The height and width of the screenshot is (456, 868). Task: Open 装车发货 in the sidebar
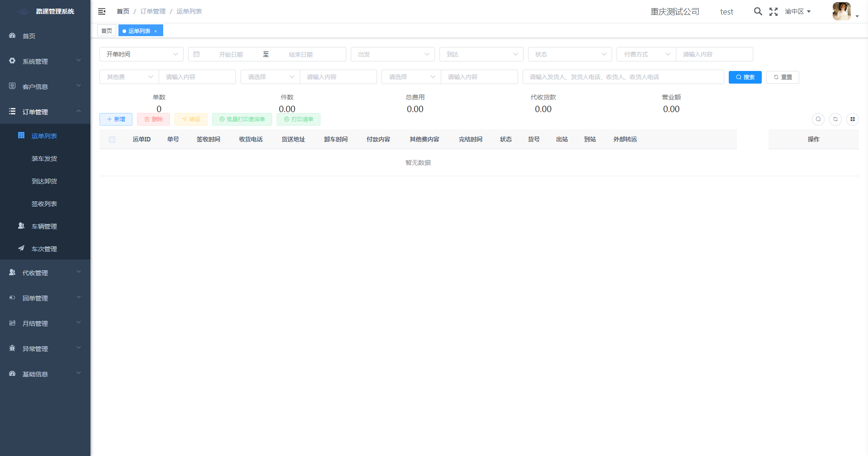(x=44, y=159)
